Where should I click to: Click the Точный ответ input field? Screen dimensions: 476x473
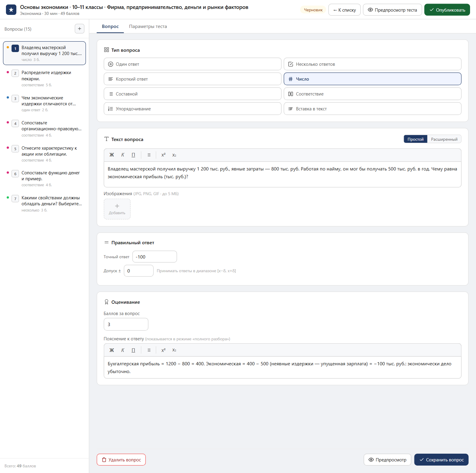(155, 257)
